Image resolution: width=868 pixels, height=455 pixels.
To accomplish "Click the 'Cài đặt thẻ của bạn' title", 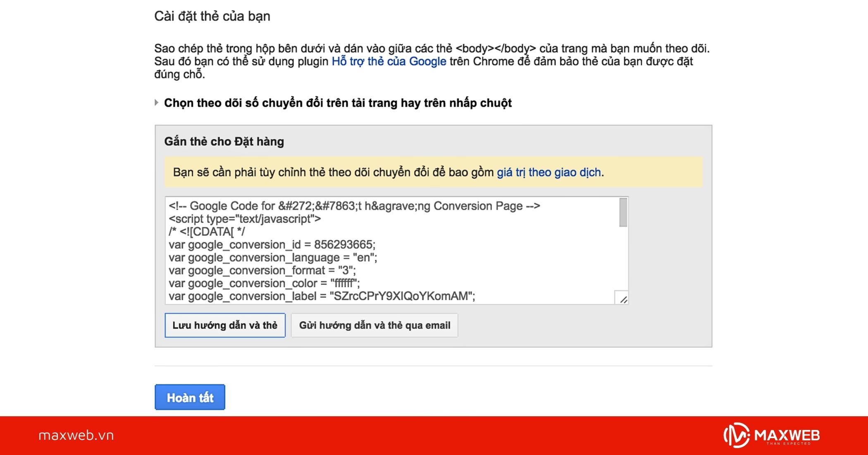I will [212, 16].
